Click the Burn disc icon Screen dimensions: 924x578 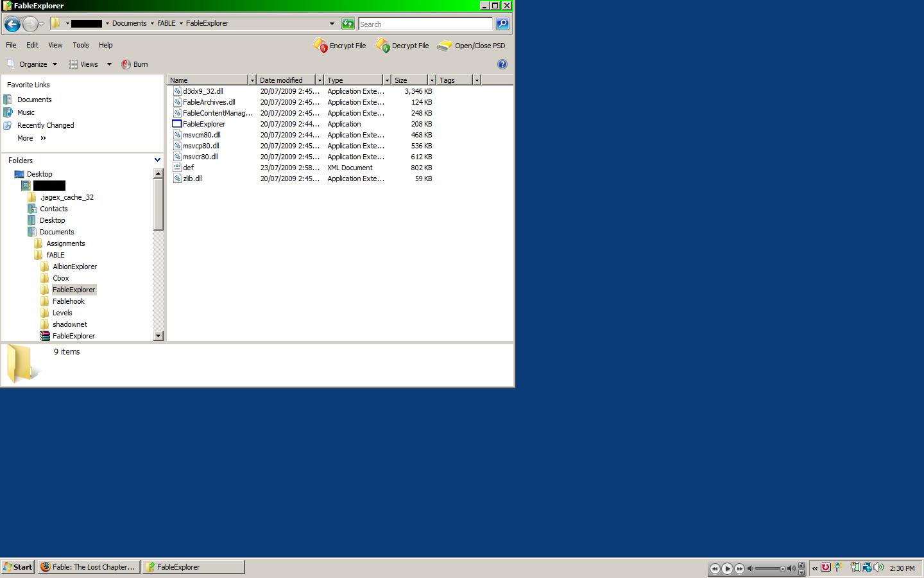click(126, 64)
